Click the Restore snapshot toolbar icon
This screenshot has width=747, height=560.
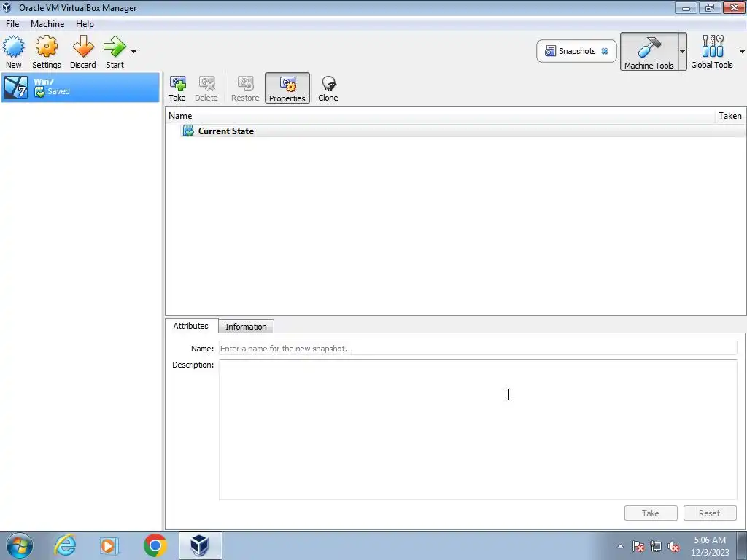(245, 88)
